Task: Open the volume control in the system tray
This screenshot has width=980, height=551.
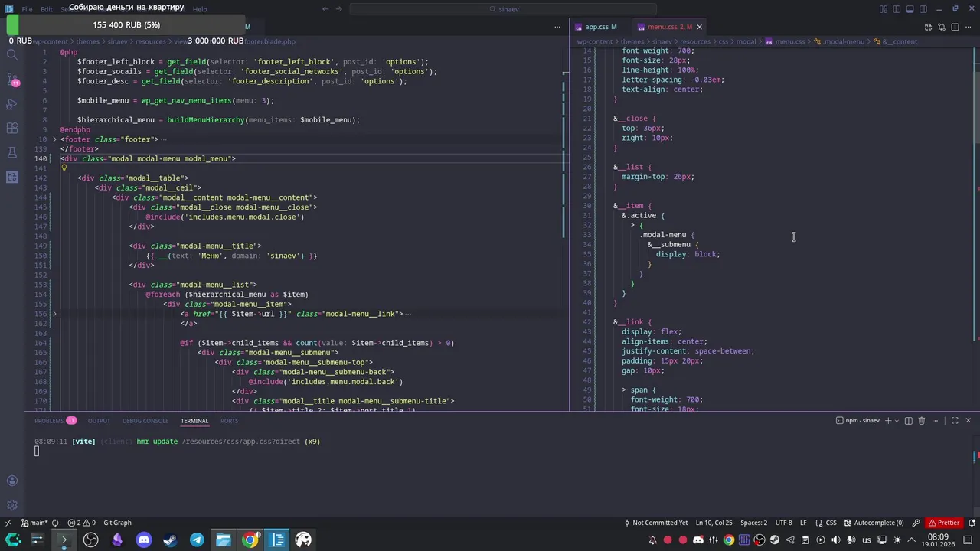Action: pos(836,540)
